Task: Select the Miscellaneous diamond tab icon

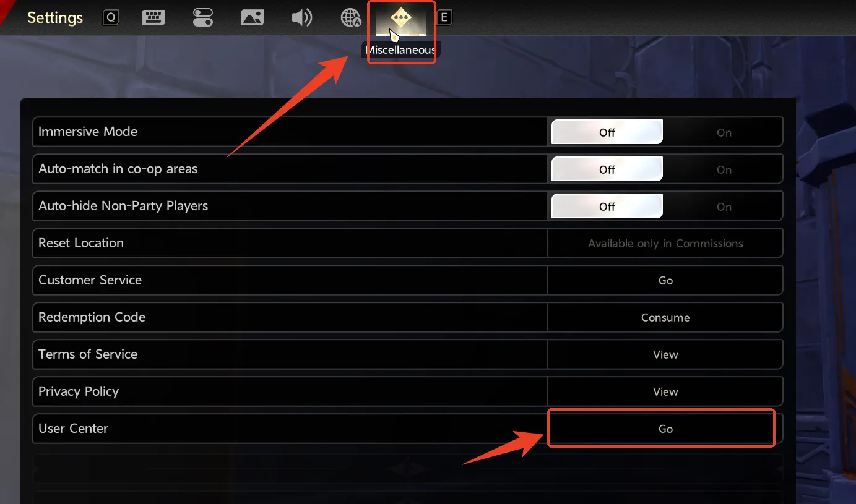Action: pyautogui.click(x=401, y=20)
